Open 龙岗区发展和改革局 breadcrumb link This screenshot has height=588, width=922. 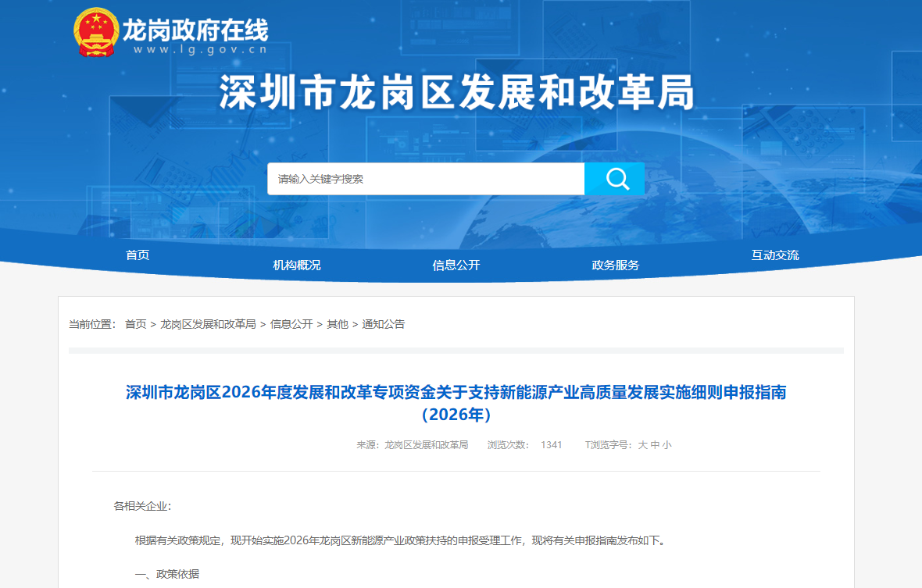pyautogui.click(x=208, y=324)
